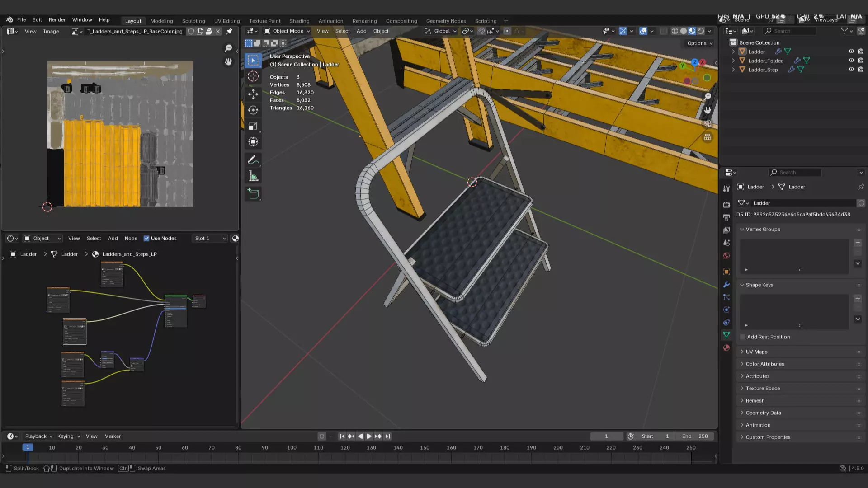This screenshot has height=488, width=868.
Task: Hide Ladder_Folded in viewport with eye icon
Action: tap(851, 61)
